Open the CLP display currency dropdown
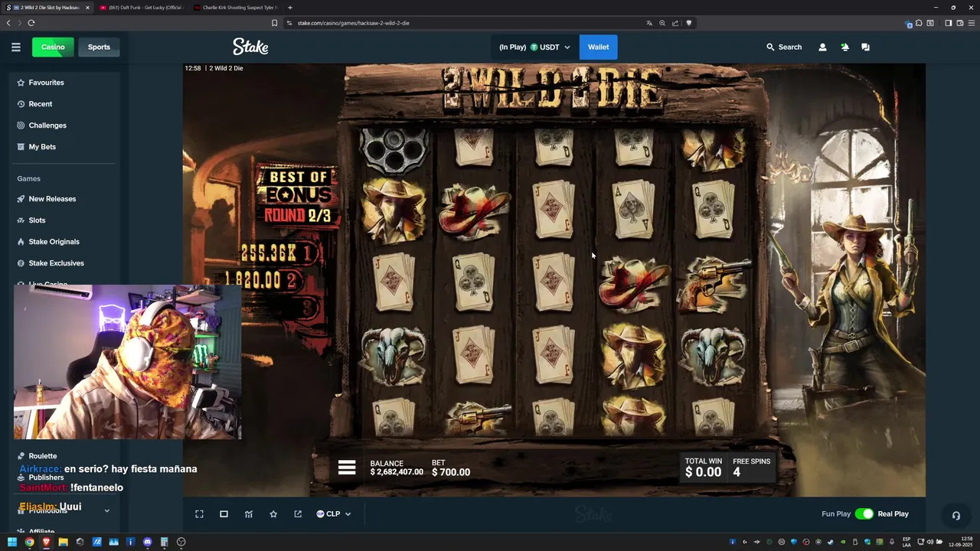980x551 pixels. tap(334, 514)
